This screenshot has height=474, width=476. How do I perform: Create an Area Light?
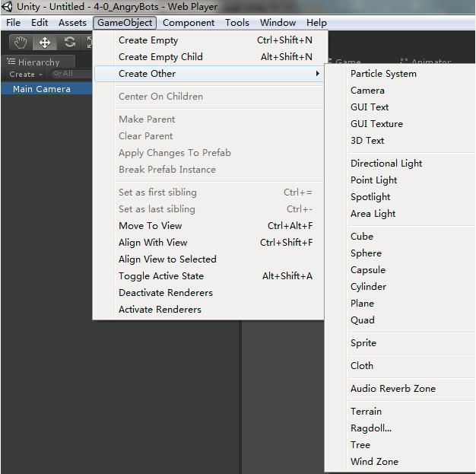point(401,214)
